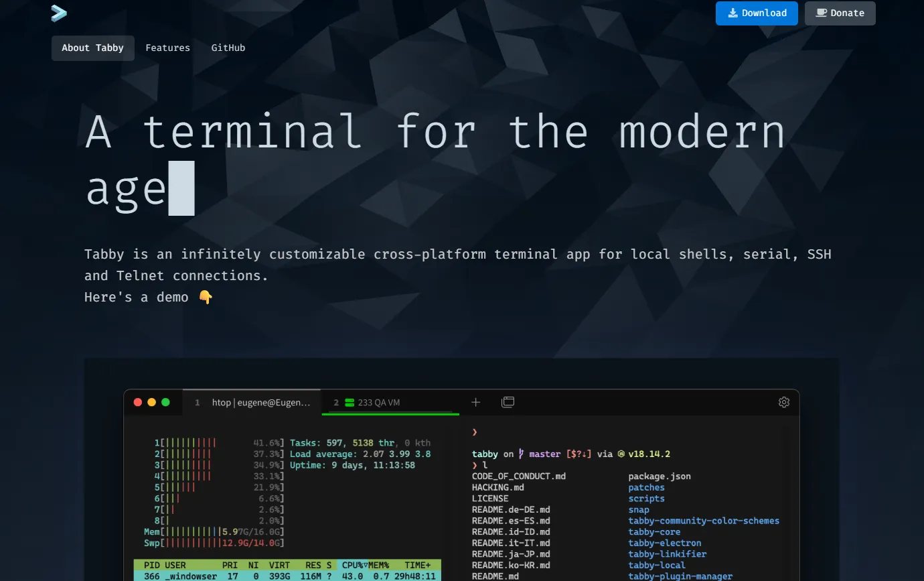Click the "Load average: 2.07 3.99 3.8" line
Viewport: 924px width, 581px height.
(x=360, y=454)
